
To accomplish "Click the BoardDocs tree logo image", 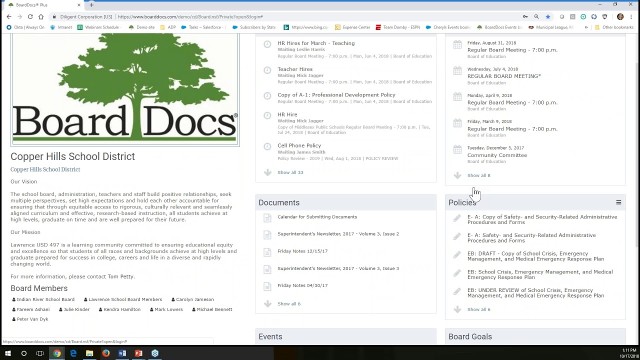I will click(x=125, y=89).
